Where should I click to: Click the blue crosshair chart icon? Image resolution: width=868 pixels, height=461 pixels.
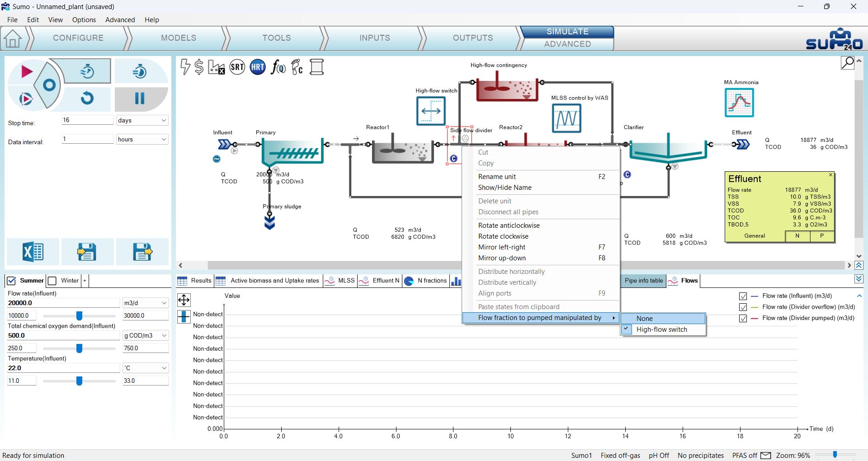[184, 316]
